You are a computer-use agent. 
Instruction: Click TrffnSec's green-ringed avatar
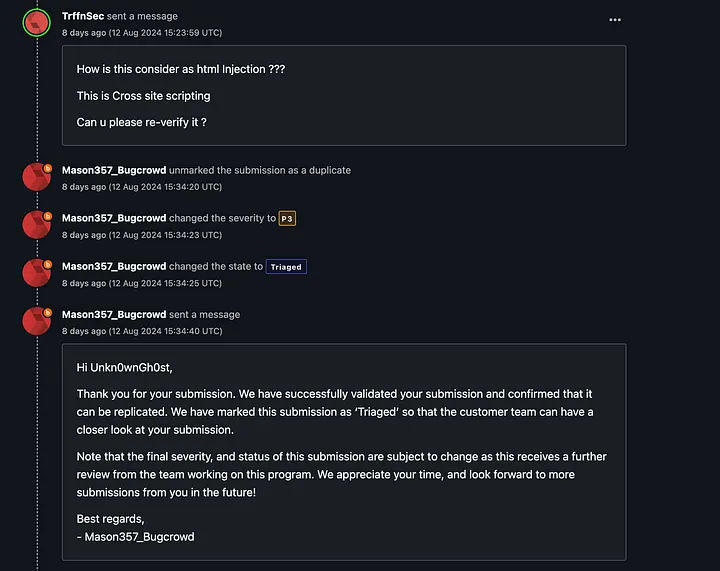(37, 22)
